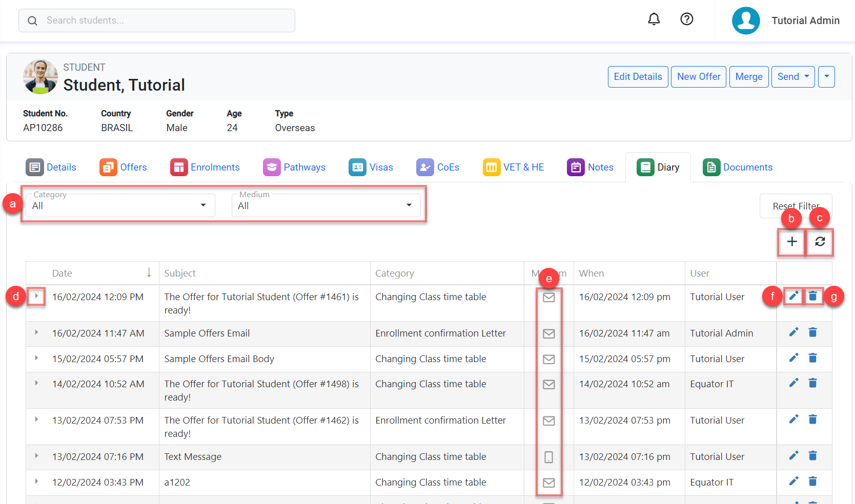Screen dimensions: 855x504
Task: Click the search magnifier icon
Action: pos(32,21)
